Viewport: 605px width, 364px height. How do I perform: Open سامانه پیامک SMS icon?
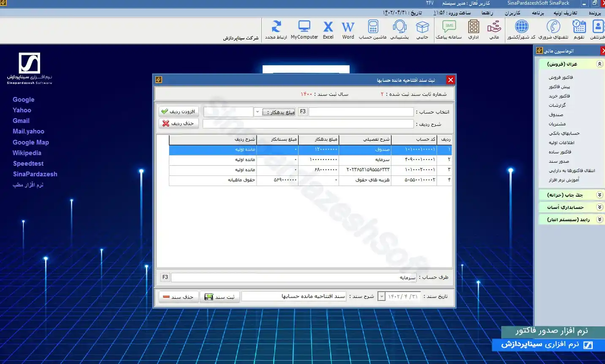449,30
